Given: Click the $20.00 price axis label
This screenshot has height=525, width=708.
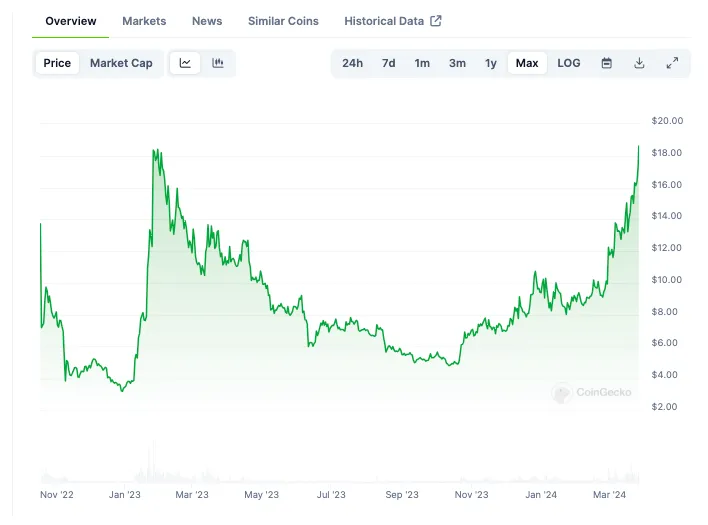Looking at the screenshot, I should [x=667, y=121].
